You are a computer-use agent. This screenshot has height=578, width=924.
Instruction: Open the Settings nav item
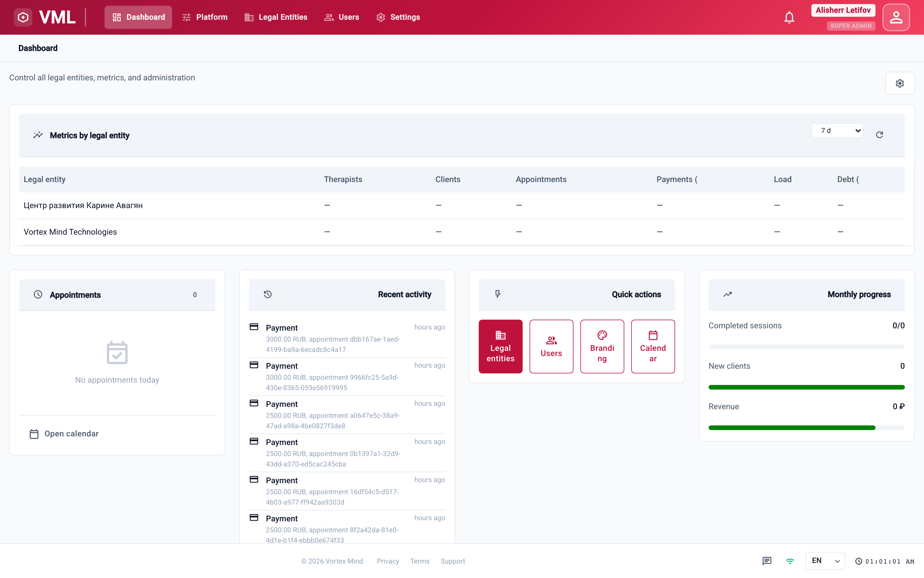point(398,17)
